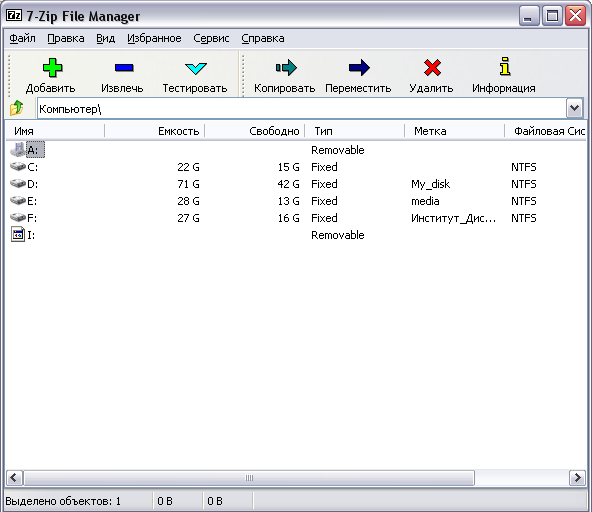
Task: Sort by the Метка column header
Action: pos(455,131)
